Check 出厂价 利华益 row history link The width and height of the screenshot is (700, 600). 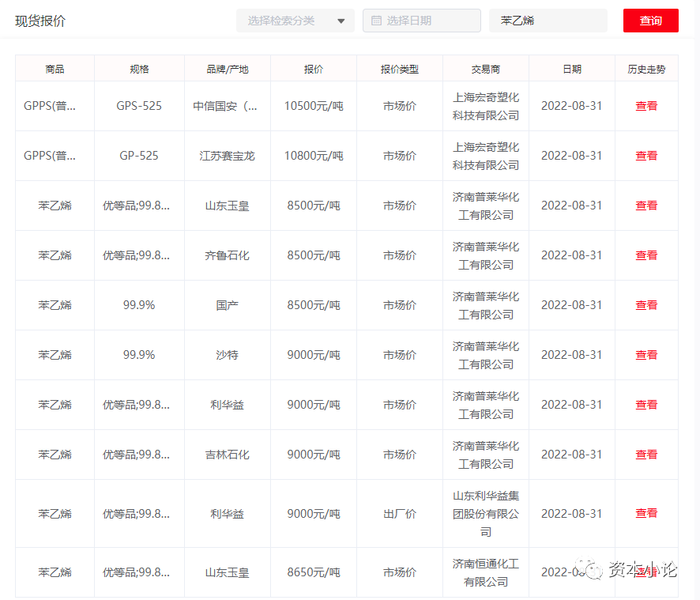click(646, 513)
